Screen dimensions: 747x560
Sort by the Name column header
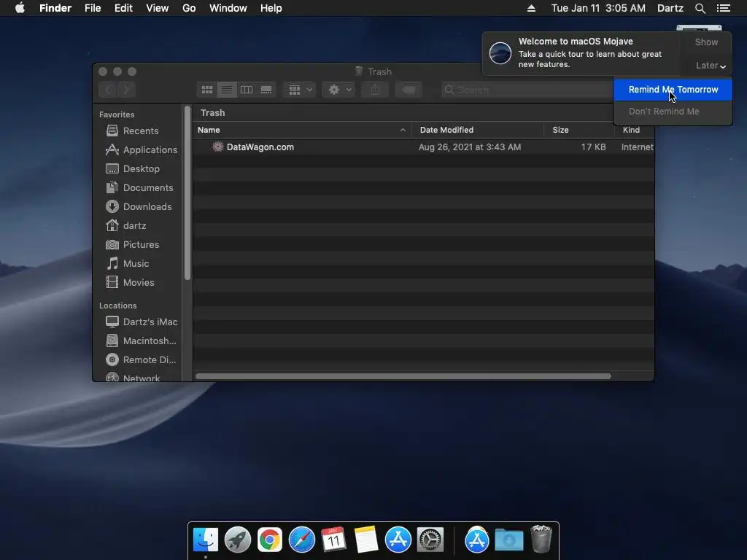point(303,130)
